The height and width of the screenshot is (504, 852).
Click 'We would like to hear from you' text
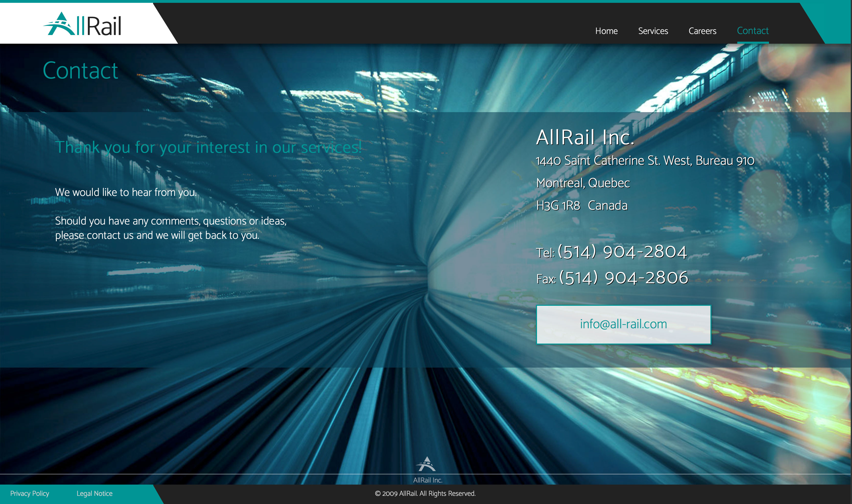[x=126, y=192]
